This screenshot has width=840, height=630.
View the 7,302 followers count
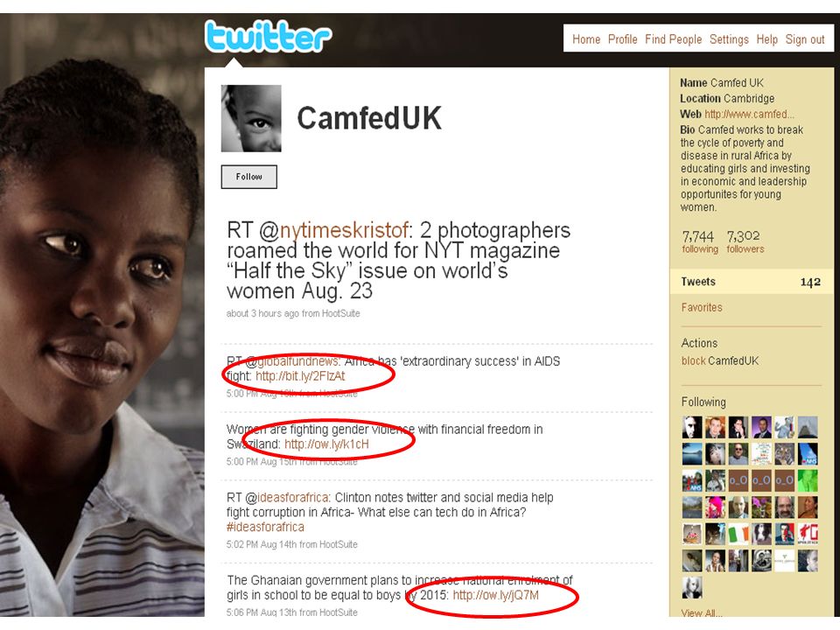pos(745,241)
